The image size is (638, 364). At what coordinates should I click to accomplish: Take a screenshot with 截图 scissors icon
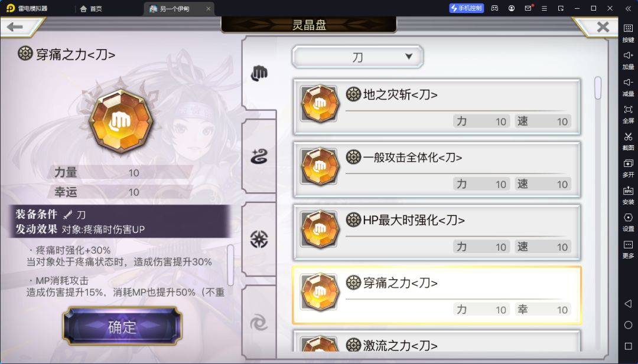coord(628,141)
